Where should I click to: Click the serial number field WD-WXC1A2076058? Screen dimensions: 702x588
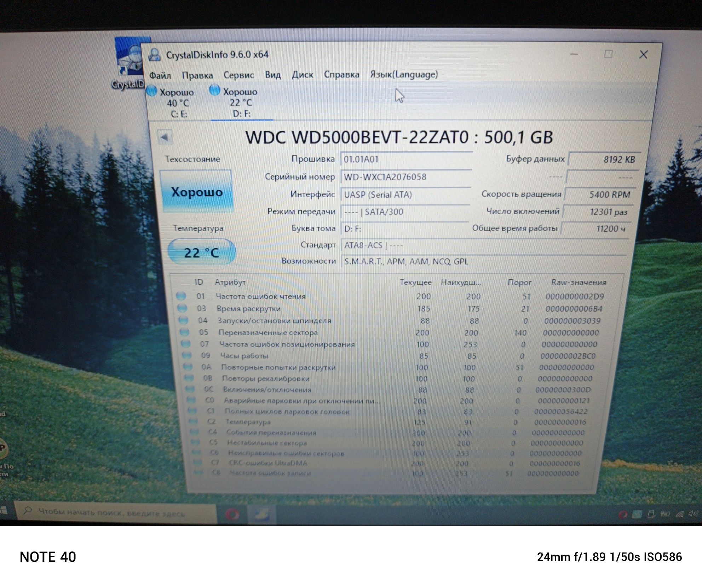tap(405, 177)
